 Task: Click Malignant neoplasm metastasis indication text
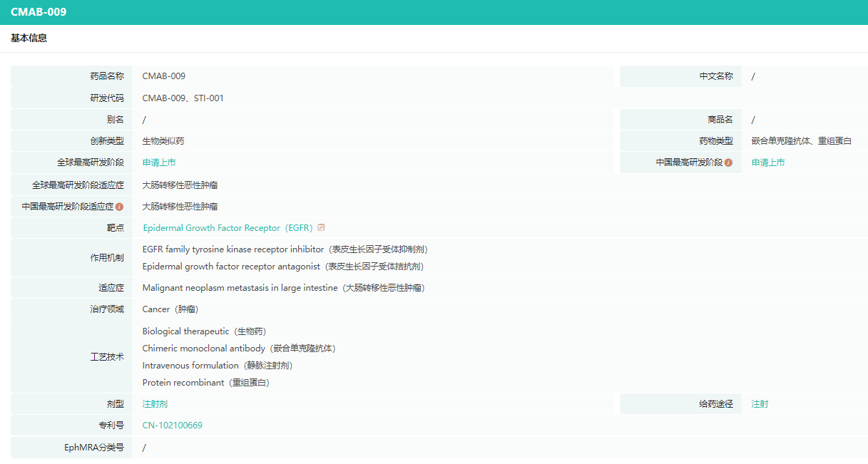tap(283, 288)
